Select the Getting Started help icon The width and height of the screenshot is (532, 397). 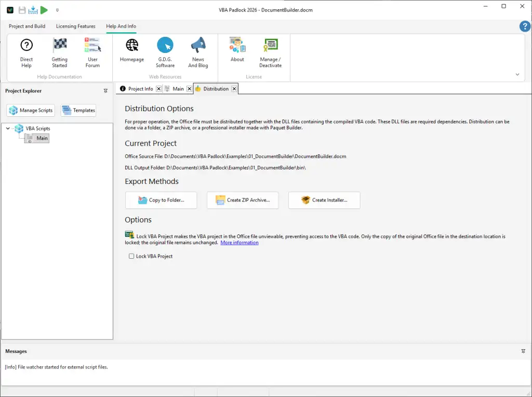(59, 52)
